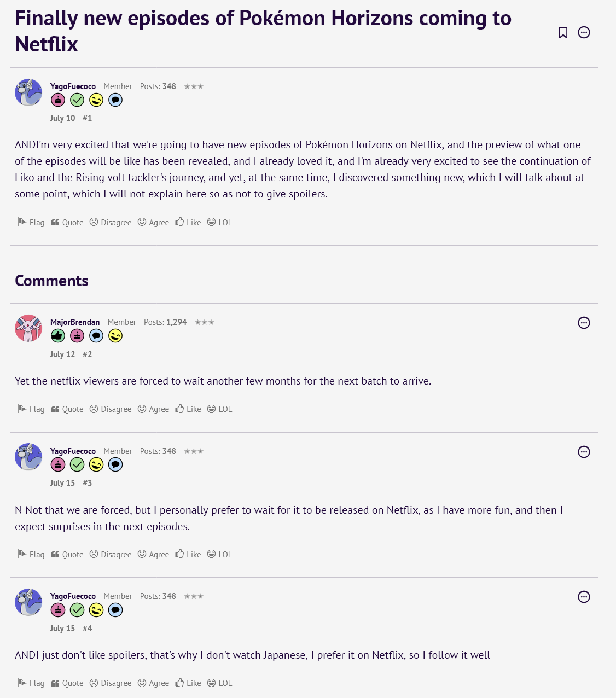Quote MajorBrendan's comment
Image resolution: width=616 pixels, height=698 pixels.
tap(67, 409)
